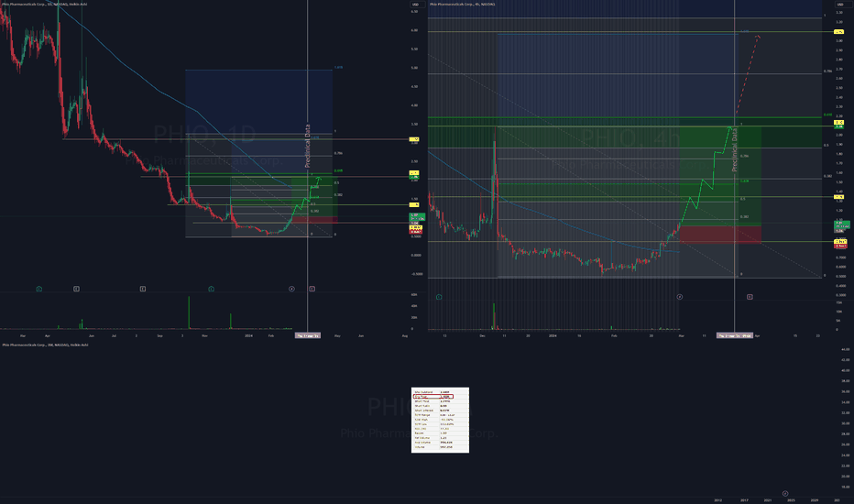Click the green event marker on the 4h chart
854x504 pixels.
(x=439, y=297)
